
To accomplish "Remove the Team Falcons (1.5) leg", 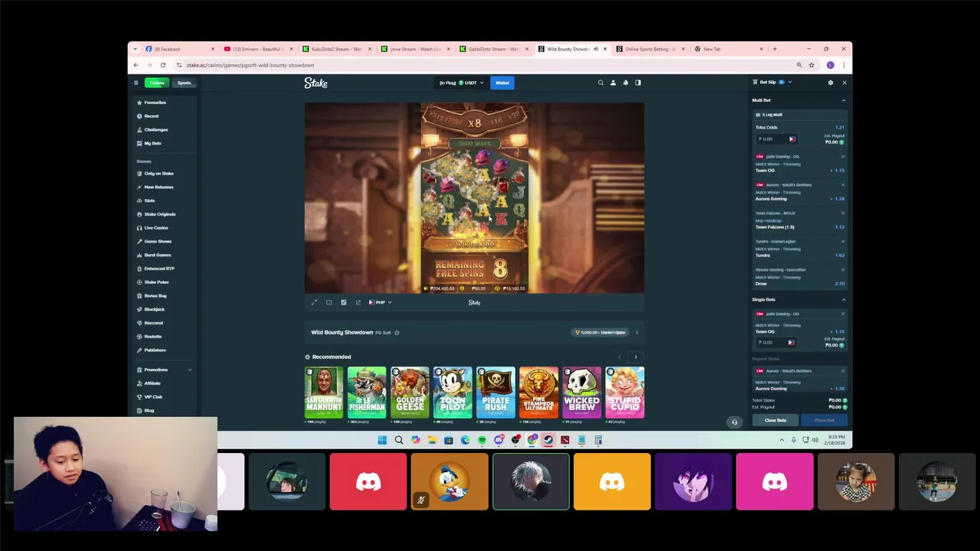I will pos(843,214).
